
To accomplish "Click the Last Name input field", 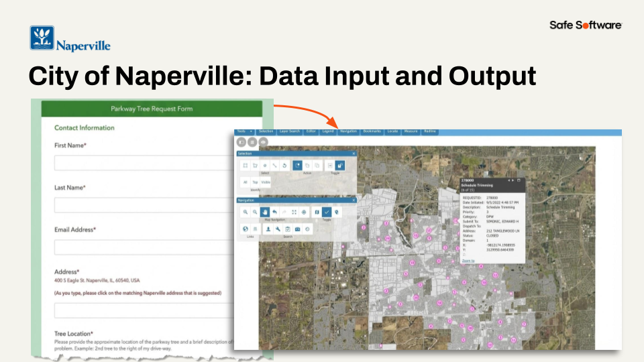I will [x=144, y=205].
